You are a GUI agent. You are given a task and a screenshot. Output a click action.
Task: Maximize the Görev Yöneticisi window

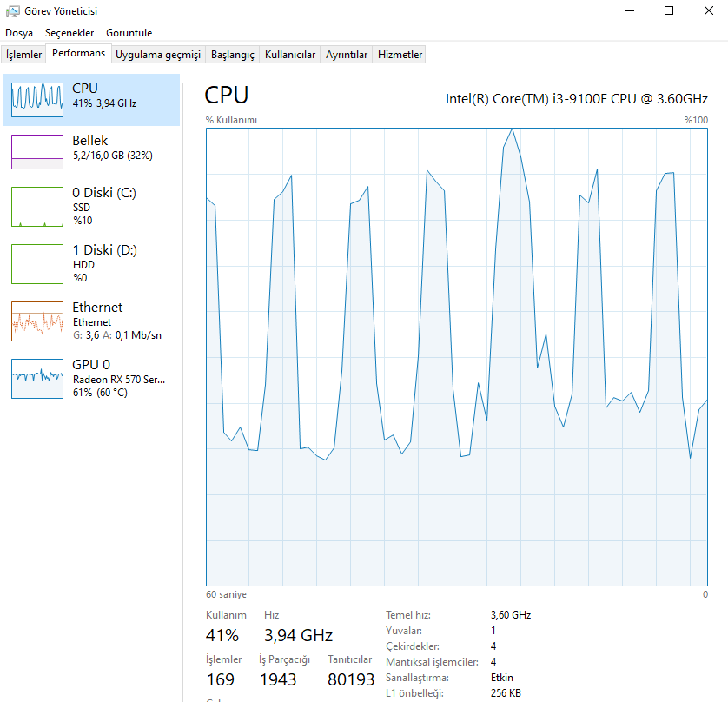669,10
